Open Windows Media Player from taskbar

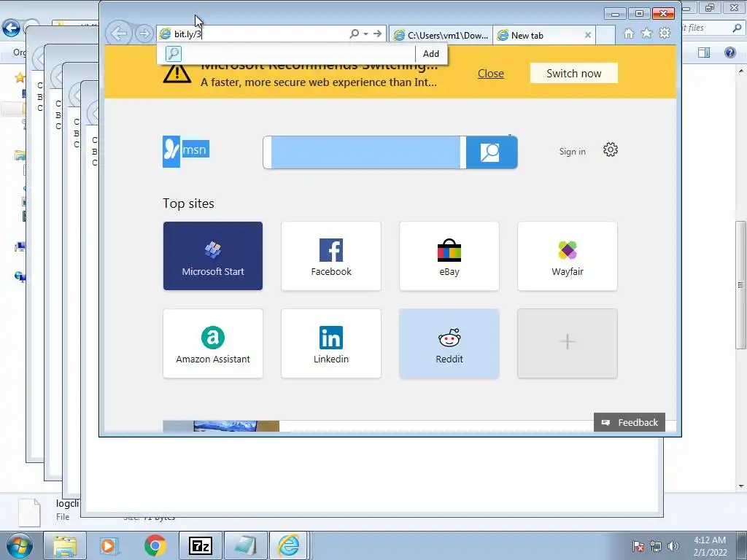tap(109, 545)
